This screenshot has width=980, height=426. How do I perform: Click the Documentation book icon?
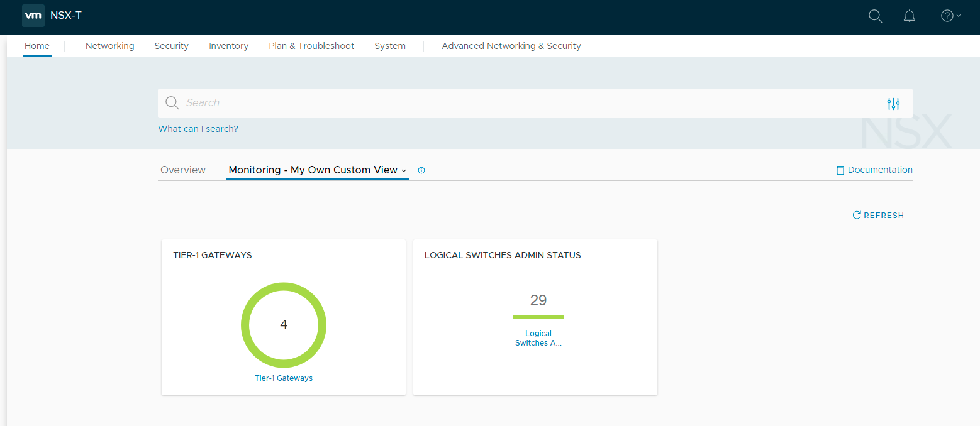click(x=840, y=170)
